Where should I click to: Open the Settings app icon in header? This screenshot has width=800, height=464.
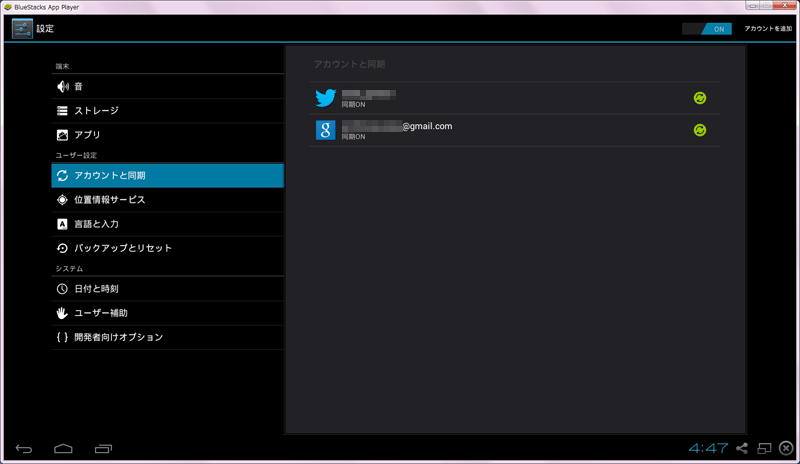pos(22,29)
